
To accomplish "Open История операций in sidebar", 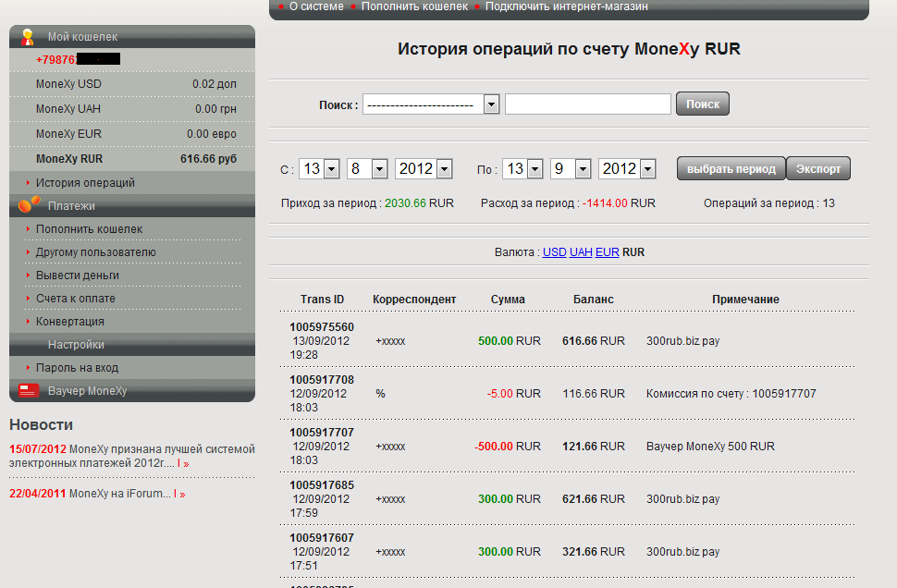I will coord(85,183).
